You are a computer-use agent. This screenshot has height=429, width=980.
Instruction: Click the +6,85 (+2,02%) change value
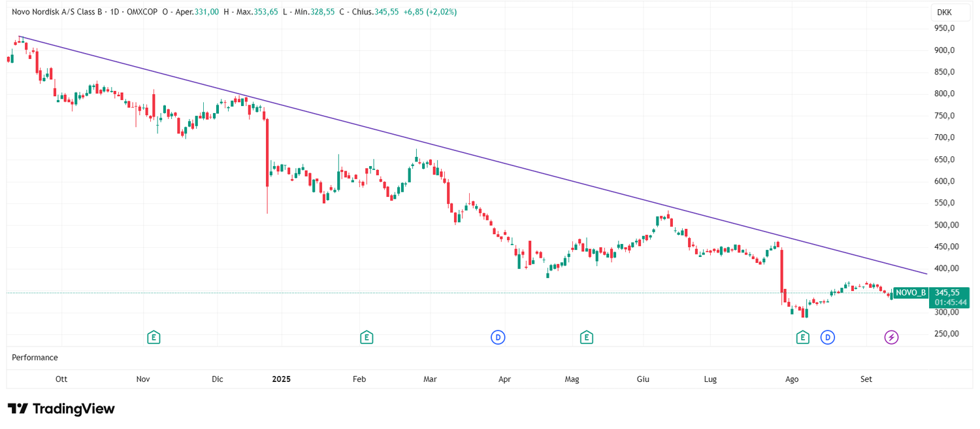430,12
